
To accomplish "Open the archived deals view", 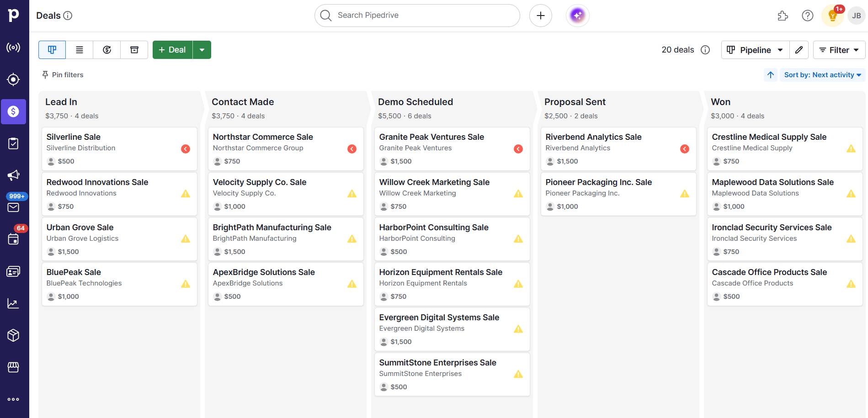I will (x=134, y=49).
